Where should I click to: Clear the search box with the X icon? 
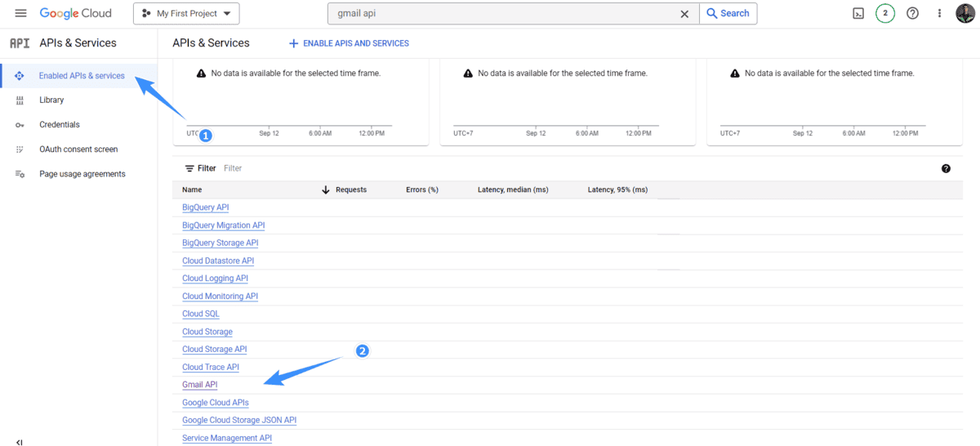[684, 13]
